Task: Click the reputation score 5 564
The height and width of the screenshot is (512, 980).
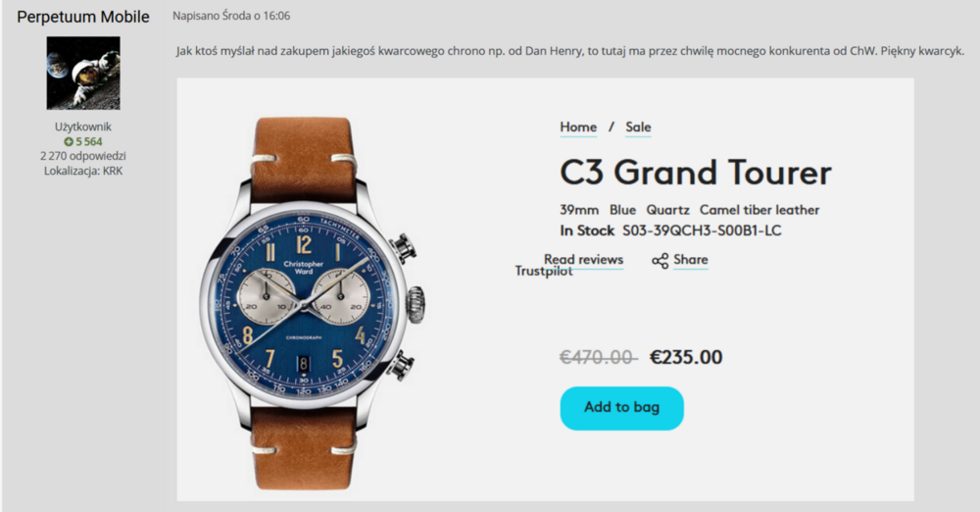Action: 89,141
